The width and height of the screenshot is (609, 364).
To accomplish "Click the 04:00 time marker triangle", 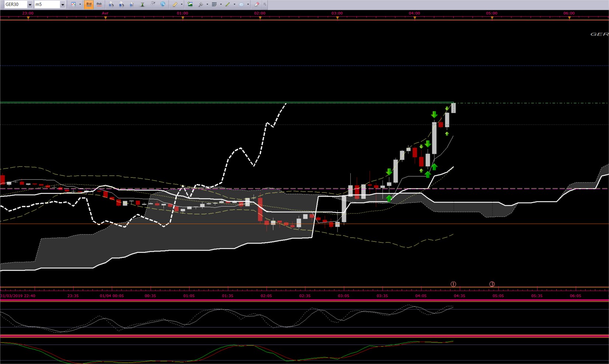I will click(415, 18).
